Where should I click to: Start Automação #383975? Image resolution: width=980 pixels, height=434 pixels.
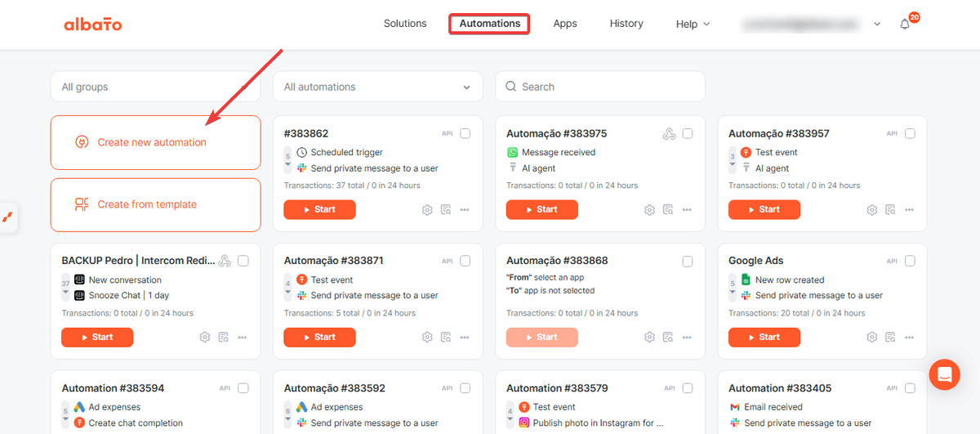(x=541, y=210)
